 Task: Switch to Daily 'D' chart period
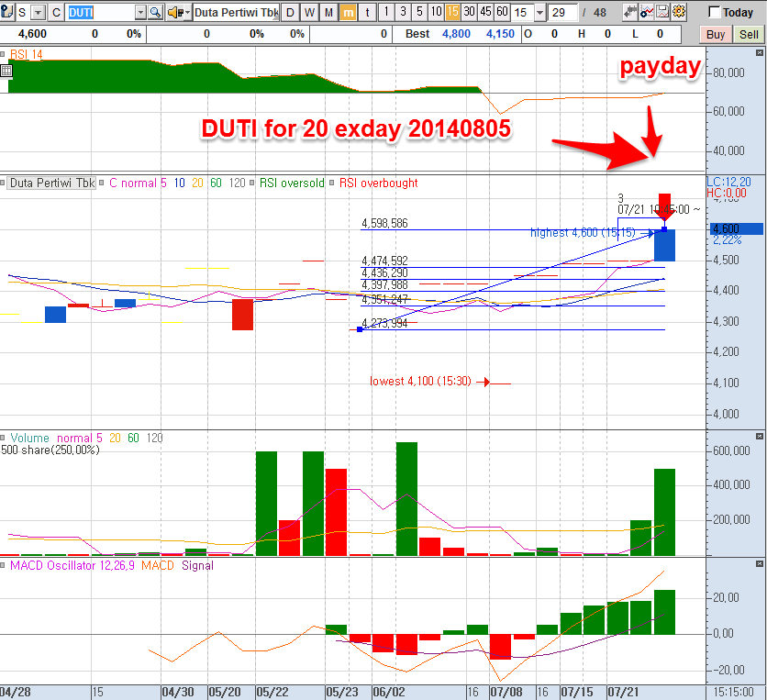(290, 12)
